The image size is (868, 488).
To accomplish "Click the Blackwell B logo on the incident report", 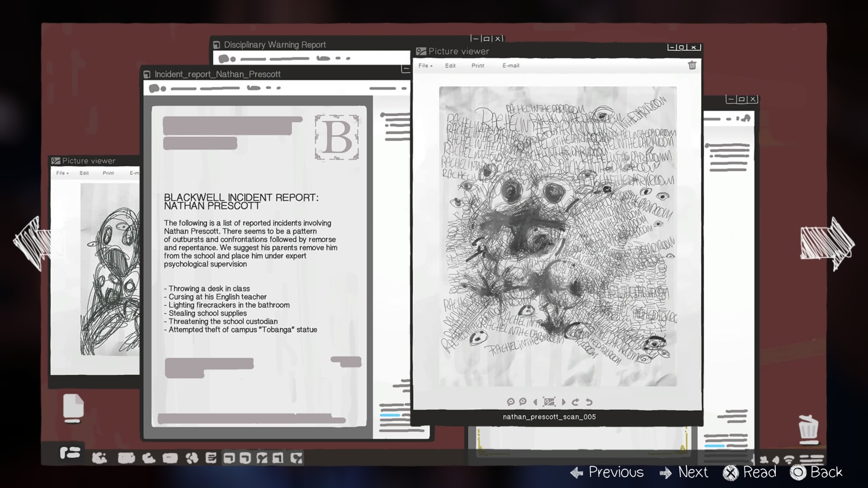I will coord(337,137).
